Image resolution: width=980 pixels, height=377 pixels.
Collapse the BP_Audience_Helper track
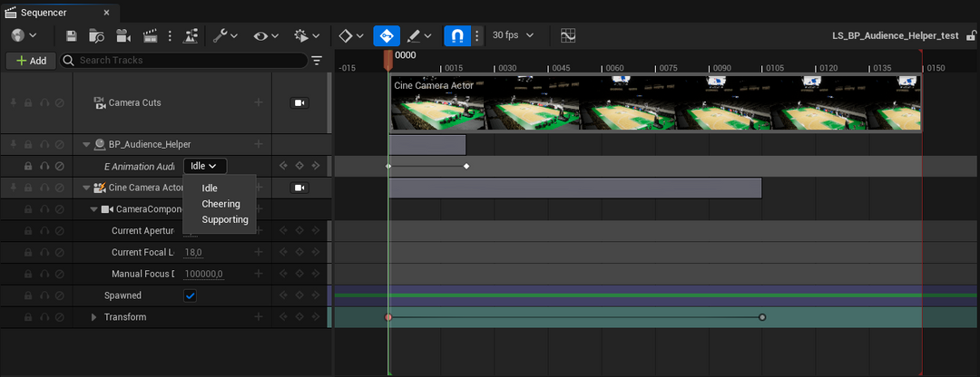point(87,145)
